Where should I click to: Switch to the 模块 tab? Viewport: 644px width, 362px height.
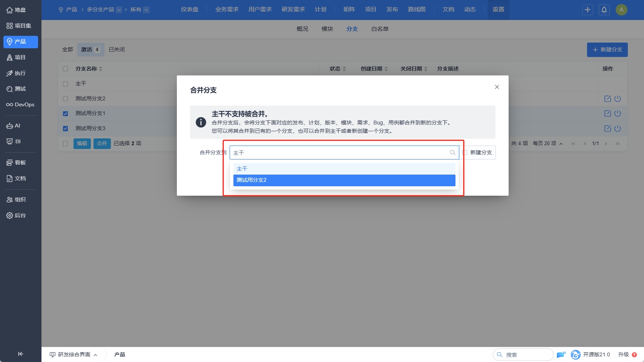(x=327, y=29)
